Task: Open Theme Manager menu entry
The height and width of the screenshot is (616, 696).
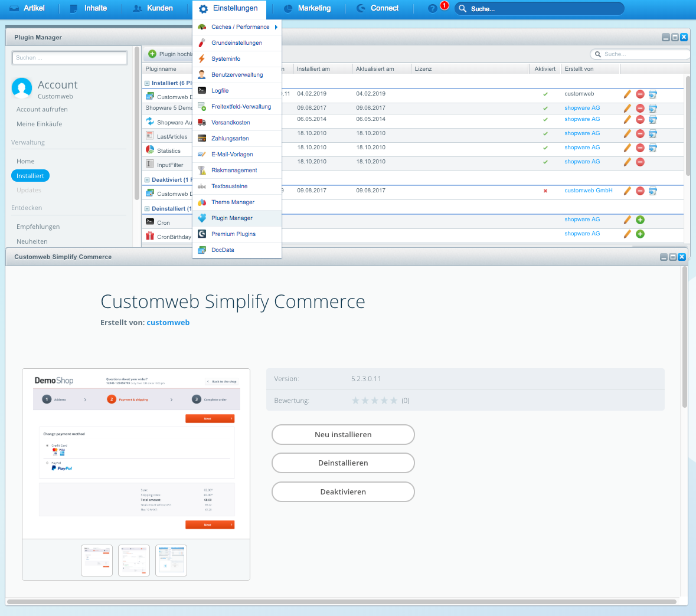Action: click(x=237, y=202)
